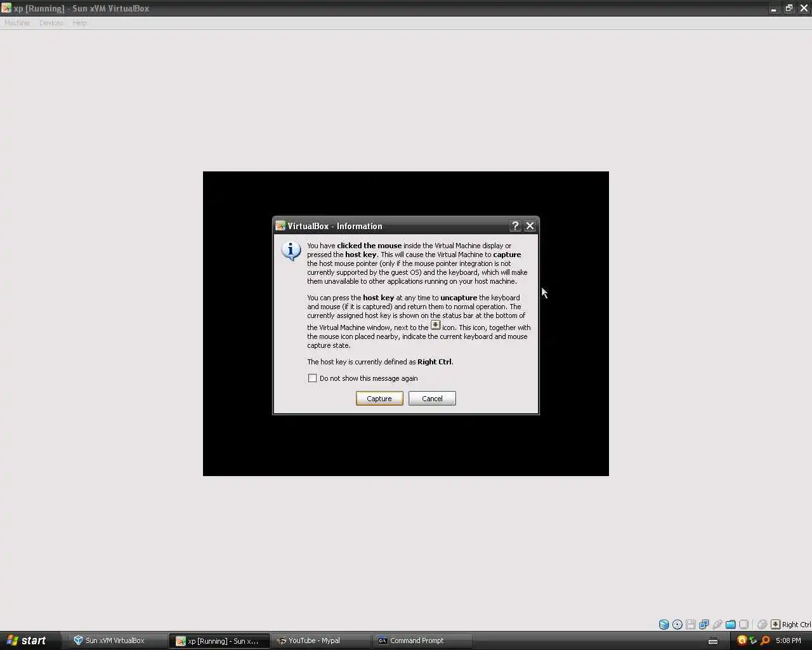Restore down the VirtualBox VM window
This screenshot has width=812, height=650.
pos(789,8)
